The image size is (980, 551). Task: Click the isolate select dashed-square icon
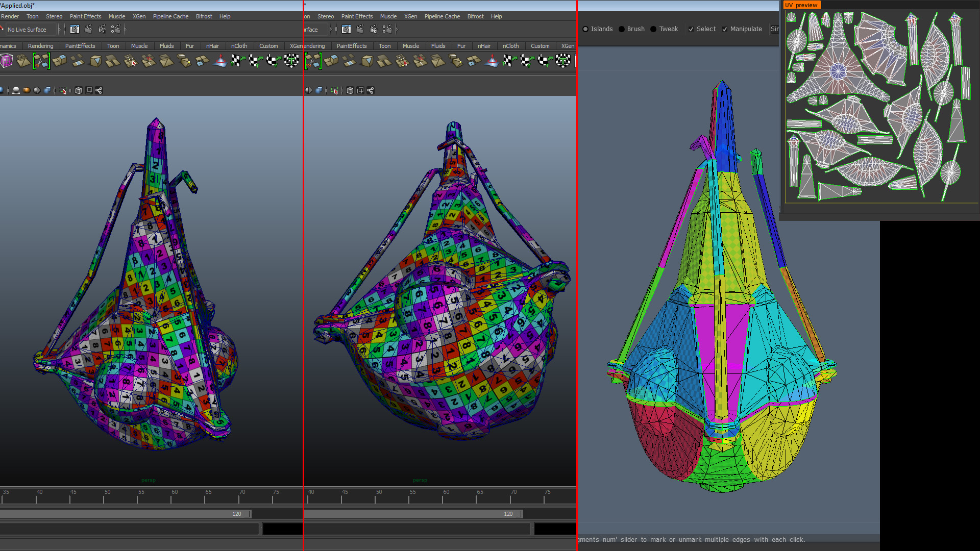tap(63, 91)
